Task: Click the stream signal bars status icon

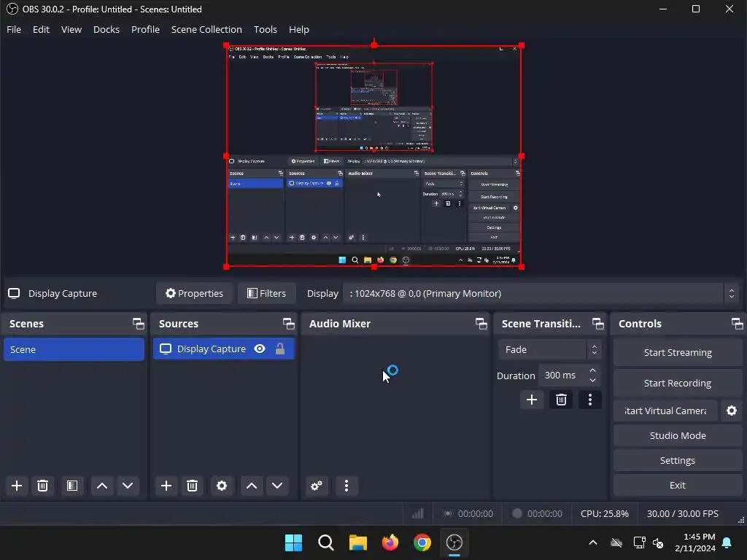Action: click(x=418, y=513)
